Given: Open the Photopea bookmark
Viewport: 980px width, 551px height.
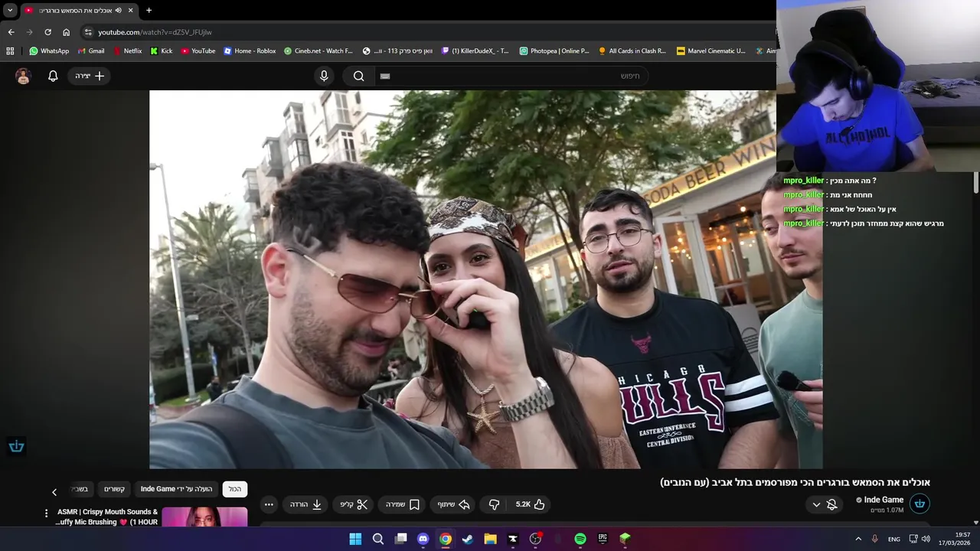Looking at the screenshot, I should (554, 51).
